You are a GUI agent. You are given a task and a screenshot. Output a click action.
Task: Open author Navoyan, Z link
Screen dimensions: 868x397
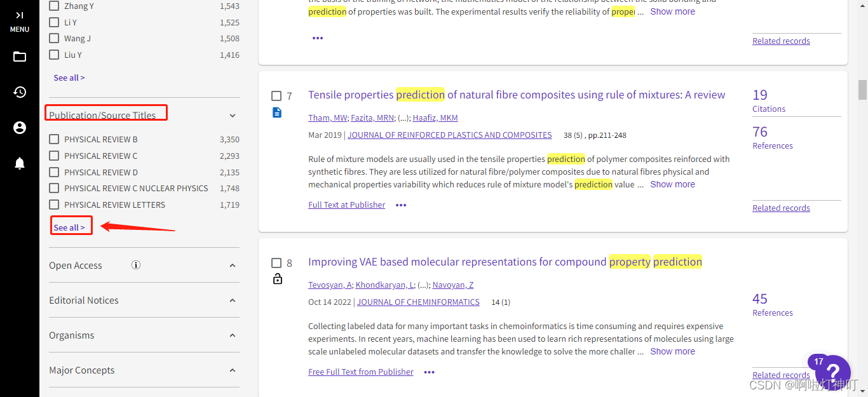click(x=453, y=285)
